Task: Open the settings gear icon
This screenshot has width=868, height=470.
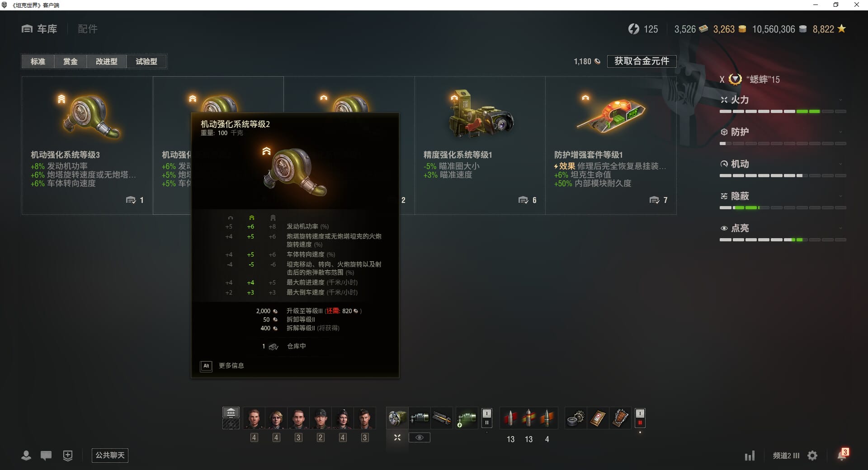Action: [x=812, y=456]
